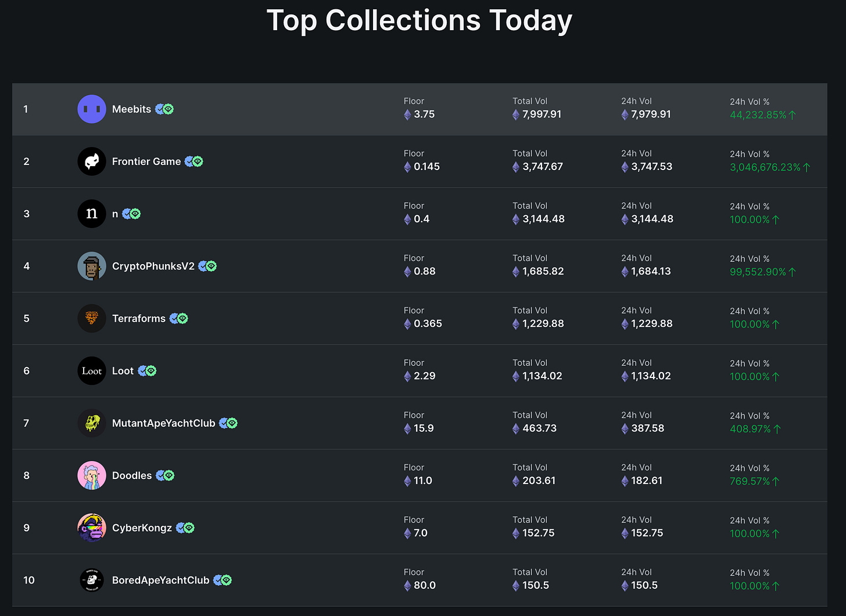The width and height of the screenshot is (846, 616).
Task: Open the Terraforms collection name
Action: 139,318
